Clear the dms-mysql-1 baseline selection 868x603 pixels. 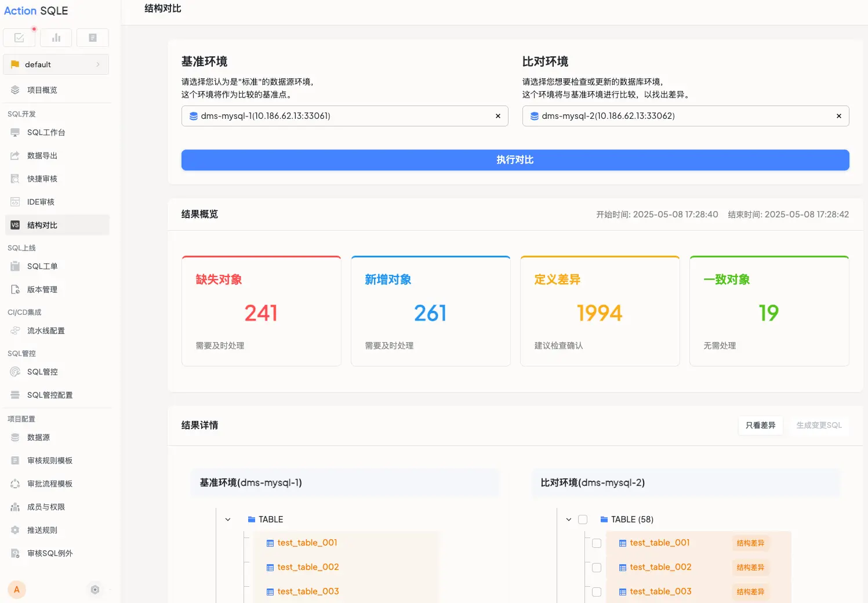pos(497,116)
